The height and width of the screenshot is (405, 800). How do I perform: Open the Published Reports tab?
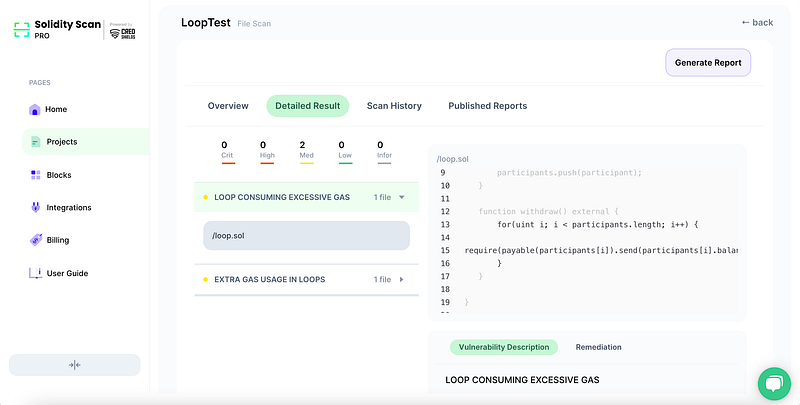tap(487, 106)
